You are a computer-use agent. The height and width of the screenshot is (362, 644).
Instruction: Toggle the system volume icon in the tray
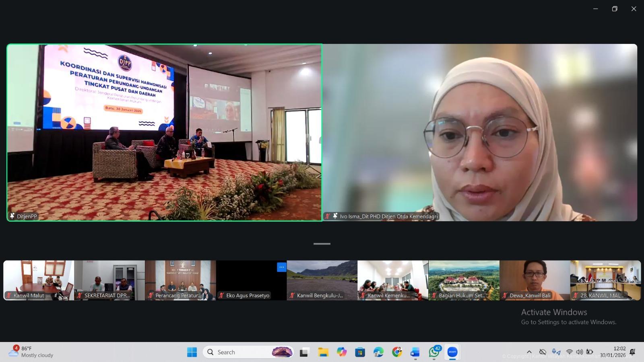579,352
